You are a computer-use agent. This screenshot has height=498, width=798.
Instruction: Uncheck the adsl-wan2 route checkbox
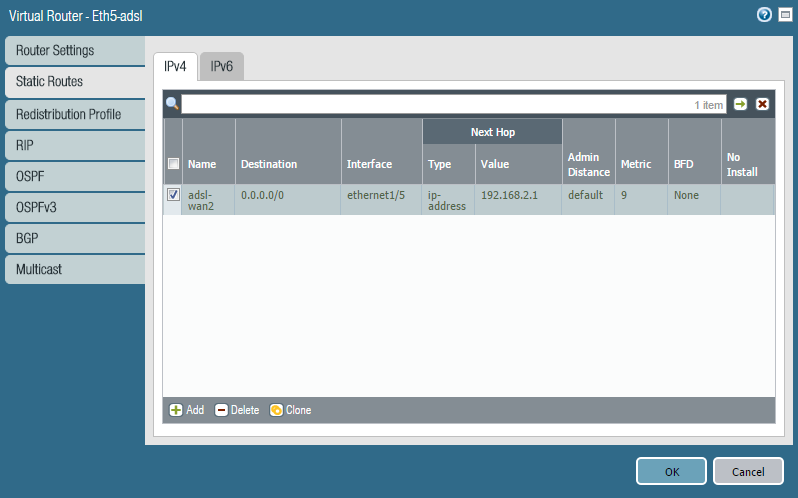click(x=174, y=194)
